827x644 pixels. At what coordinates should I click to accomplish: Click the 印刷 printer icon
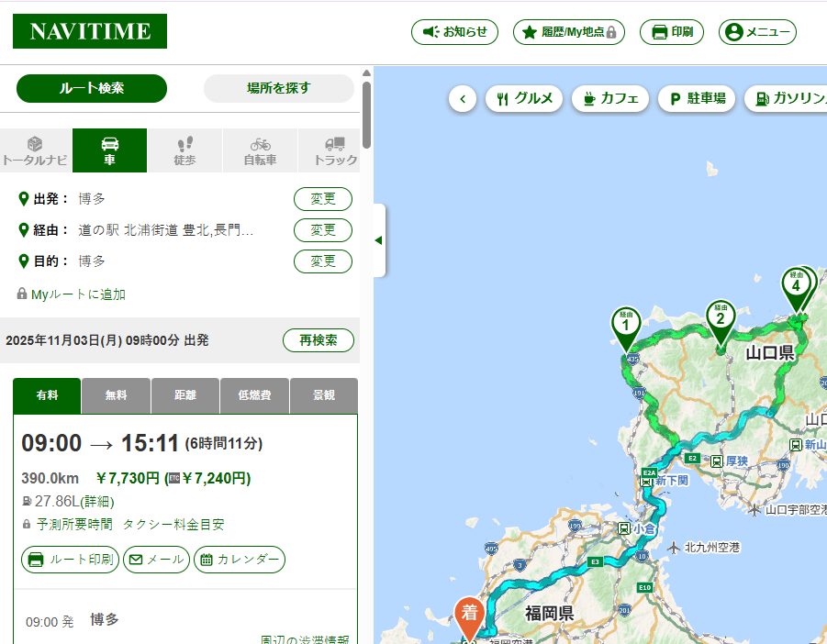[671, 31]
